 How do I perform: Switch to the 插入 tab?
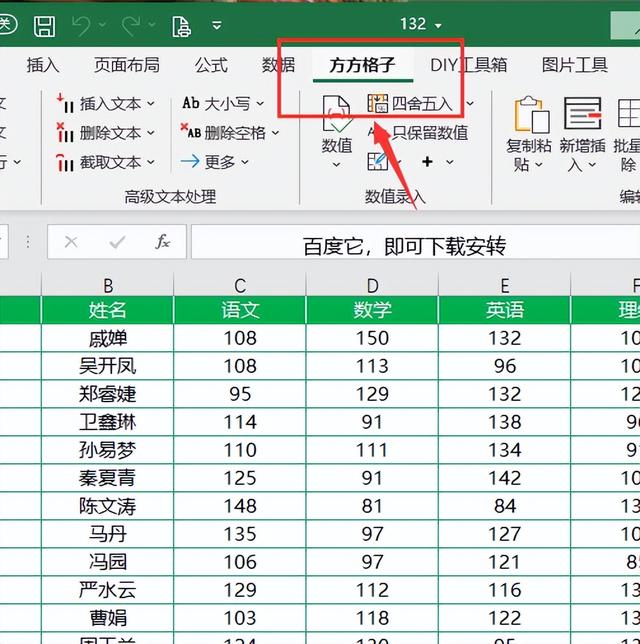pos(43,65)
